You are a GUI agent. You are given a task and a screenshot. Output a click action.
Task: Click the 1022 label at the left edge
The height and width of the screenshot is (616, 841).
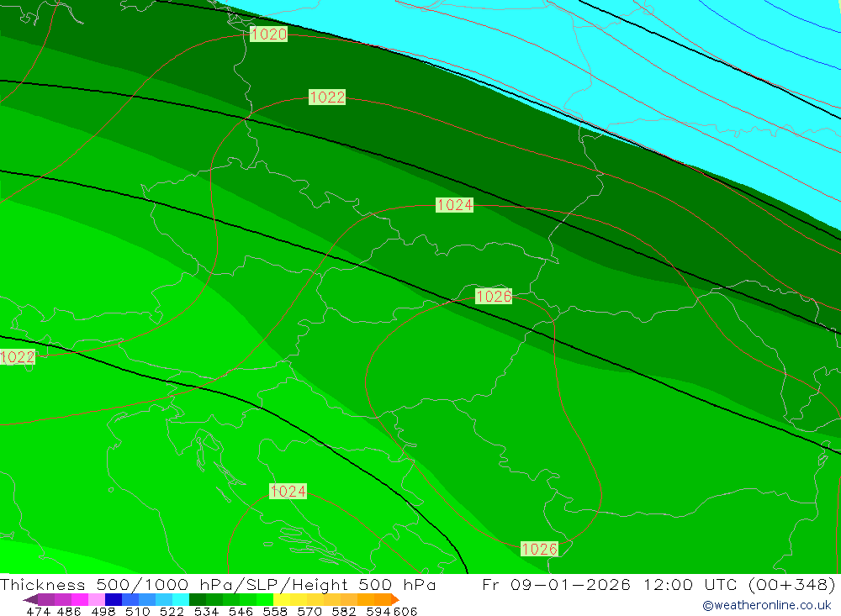point(17,357)
